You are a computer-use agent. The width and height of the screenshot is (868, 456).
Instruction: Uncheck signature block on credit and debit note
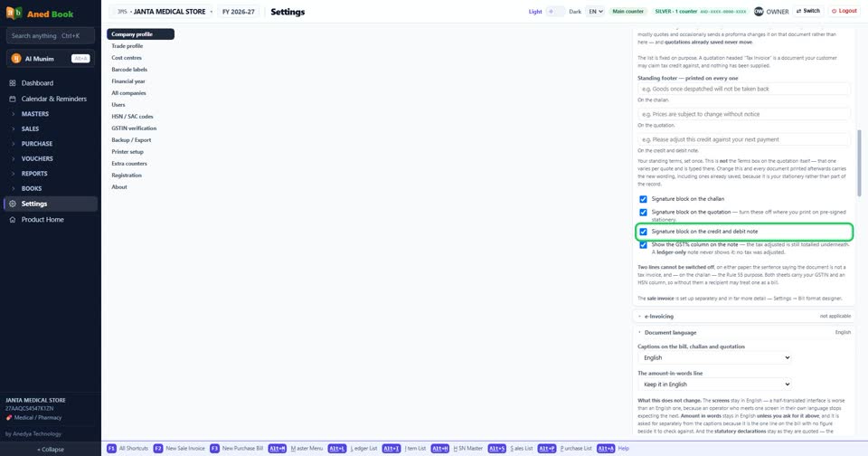pyautogui.click(x=643, y=232)
